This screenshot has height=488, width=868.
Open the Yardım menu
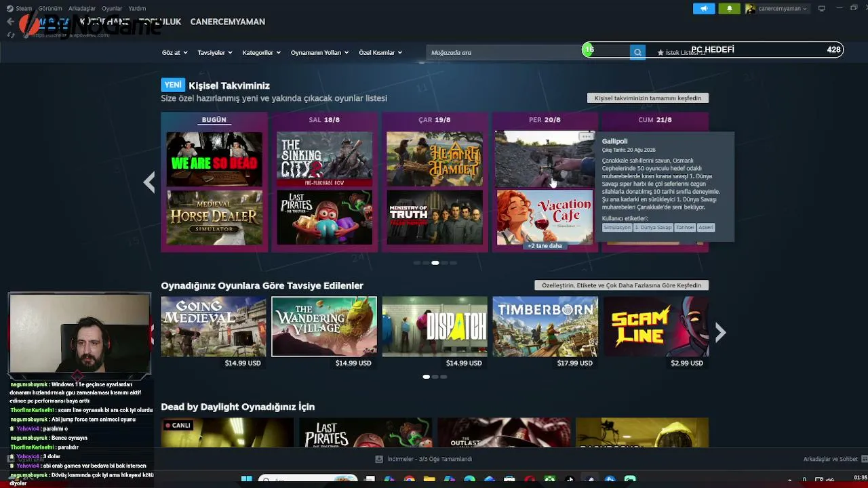click(x=137, y=9)
